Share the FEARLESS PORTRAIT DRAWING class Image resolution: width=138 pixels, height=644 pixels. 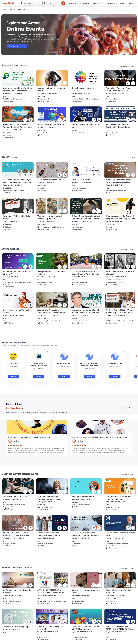[133, 267]
